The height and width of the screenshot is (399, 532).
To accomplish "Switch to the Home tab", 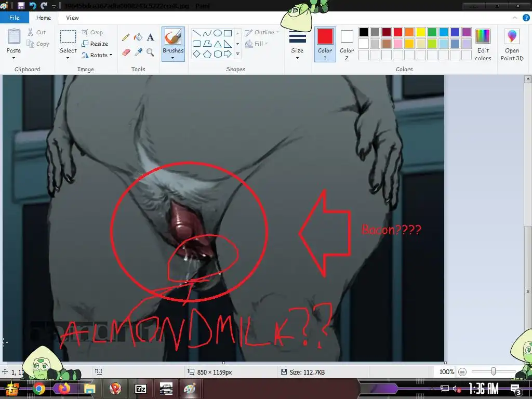I will pos(44,18).
